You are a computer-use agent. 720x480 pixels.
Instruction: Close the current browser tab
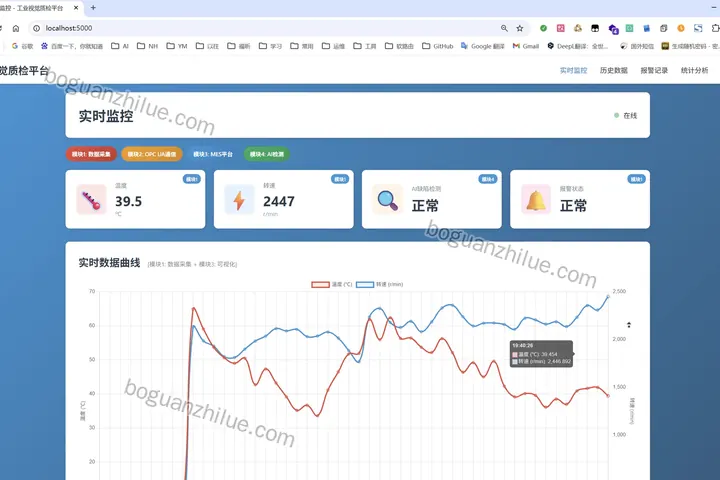(76, 8)
